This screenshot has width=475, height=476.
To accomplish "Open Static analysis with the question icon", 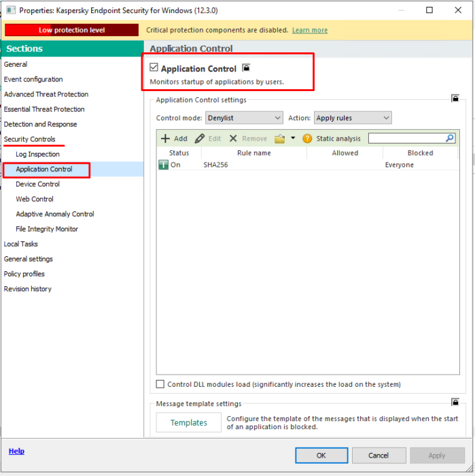I will [307, 139].
